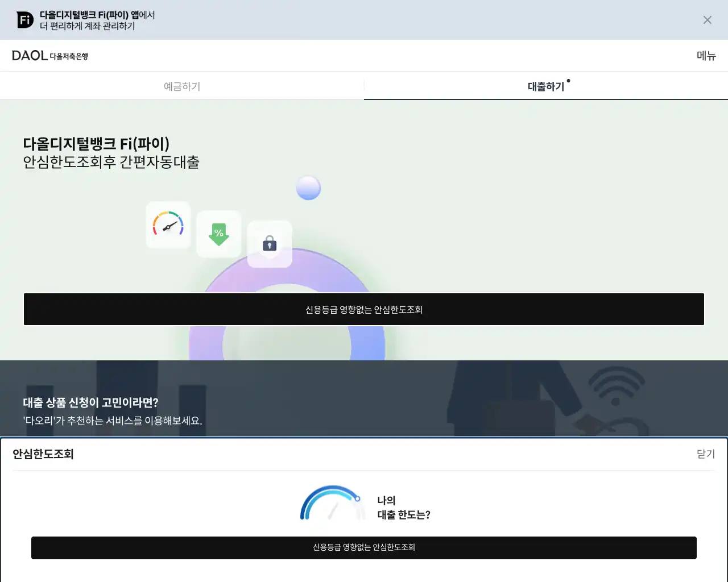
Task: Click the 안심한도조회 button in the bottom panel
Action: [x=364, y=547]
